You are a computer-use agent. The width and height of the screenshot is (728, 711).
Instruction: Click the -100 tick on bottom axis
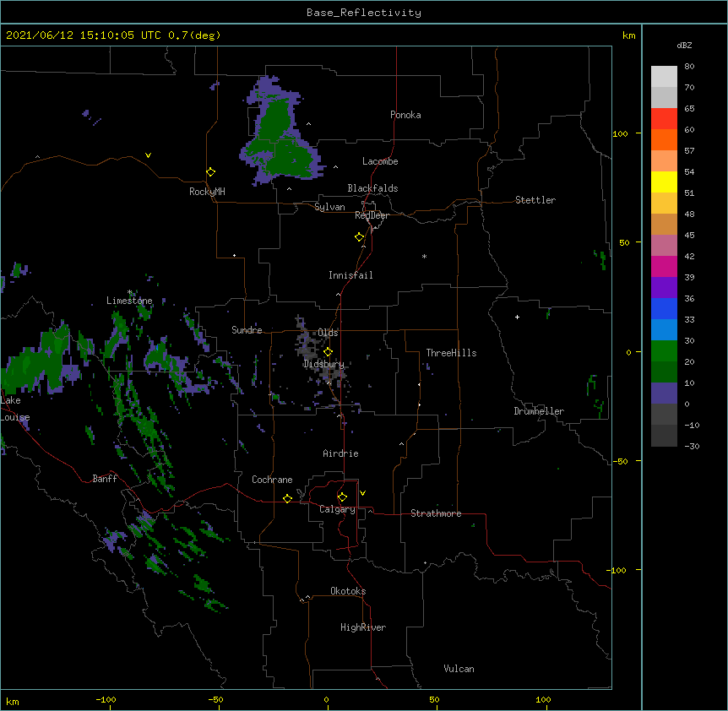[106, 699]
